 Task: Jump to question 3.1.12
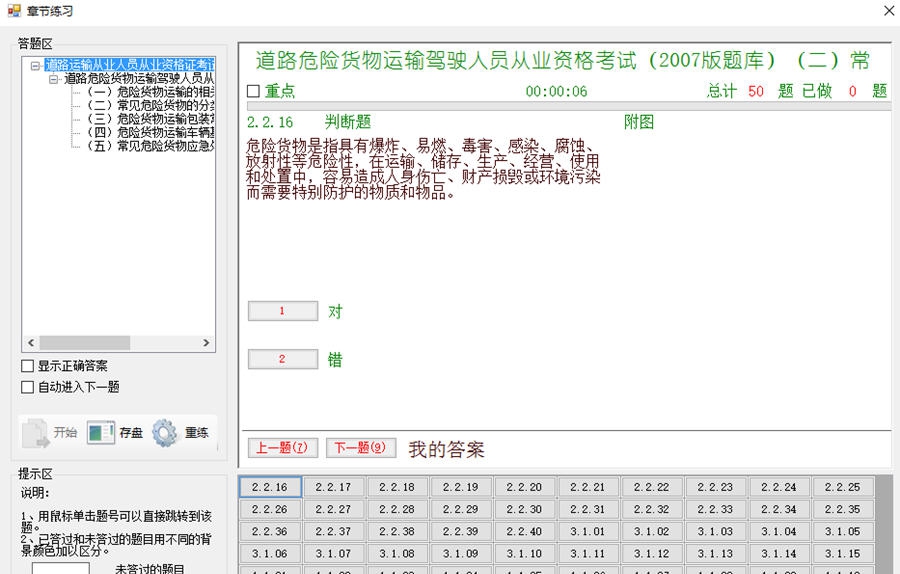(652, 554)
